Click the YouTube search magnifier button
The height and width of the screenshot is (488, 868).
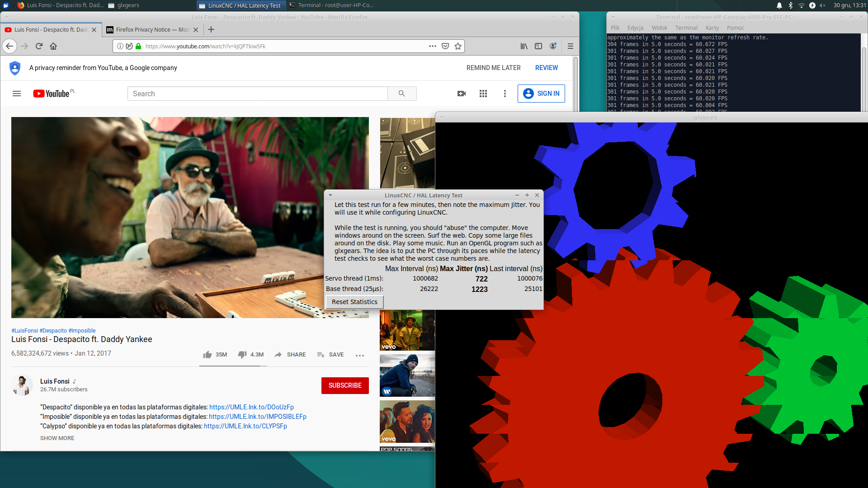coord(402,94)
